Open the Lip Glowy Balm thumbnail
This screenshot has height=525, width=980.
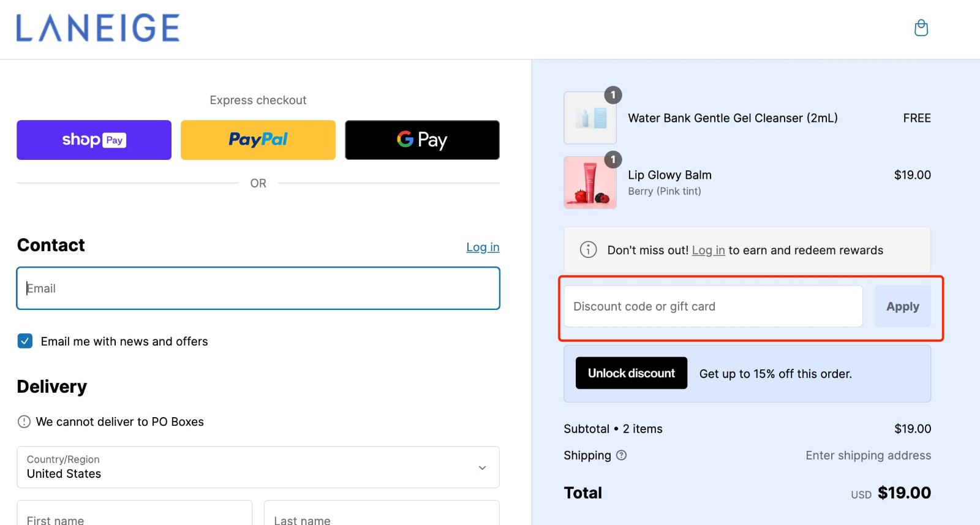click(589, 182)
